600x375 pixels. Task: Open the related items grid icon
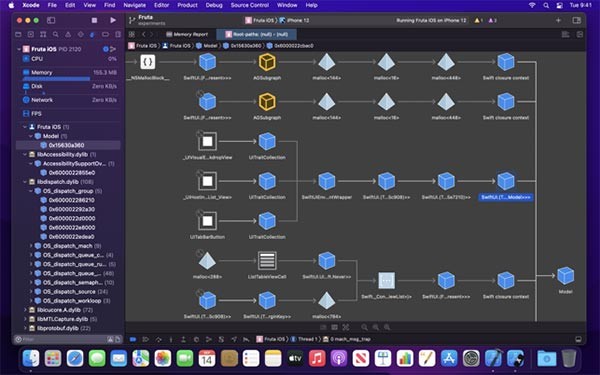pos(132,34)
